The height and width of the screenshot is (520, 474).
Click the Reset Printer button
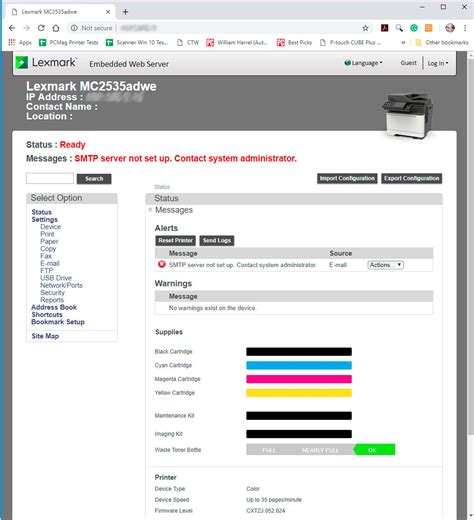[x=175, y=240]
